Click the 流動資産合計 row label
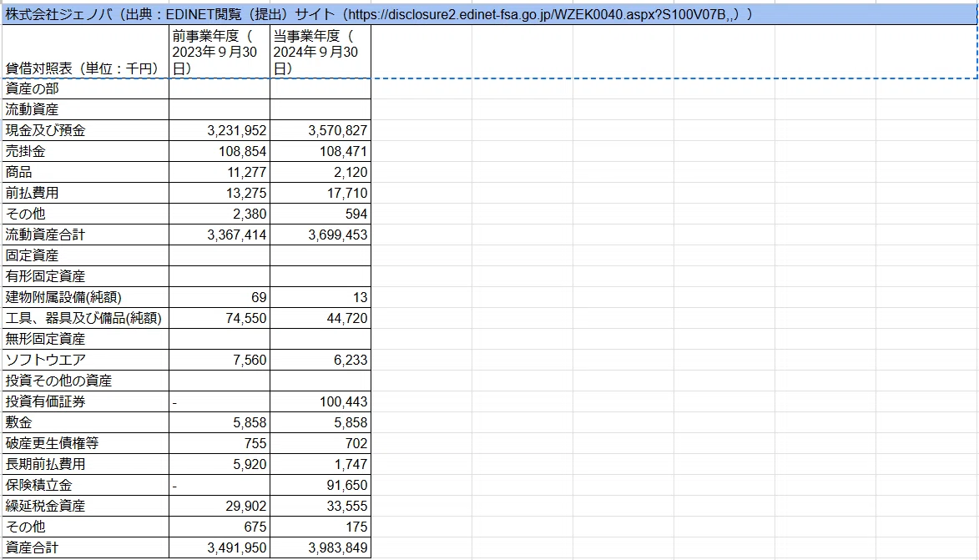979x560 pixels. (85, 235)
